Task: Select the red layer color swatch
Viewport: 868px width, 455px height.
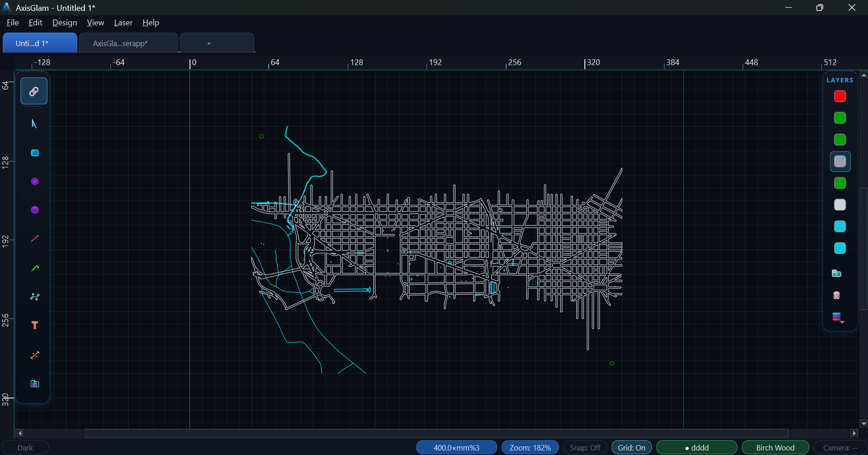Action: [840, 96]
